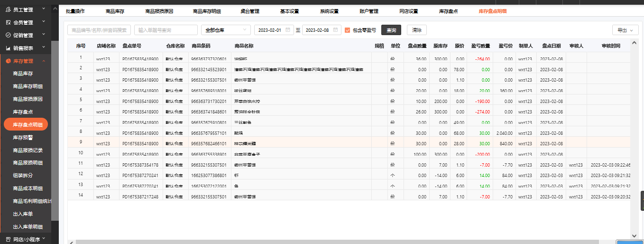Click the 网店/小程序 shop icon in sidebar
Image resolution: width=644 pixels, height=244 pixels.
[8, 239]
